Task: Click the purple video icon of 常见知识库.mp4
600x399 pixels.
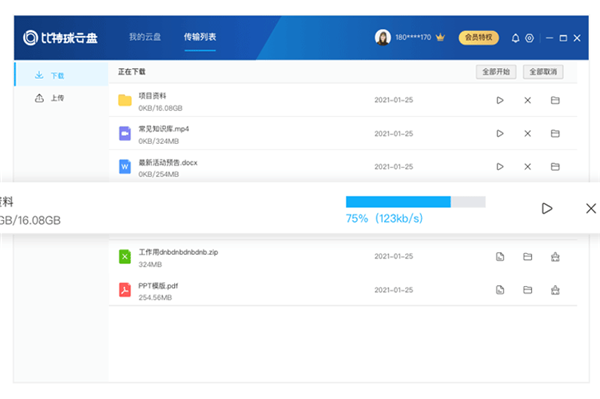Action: point(125,134)
